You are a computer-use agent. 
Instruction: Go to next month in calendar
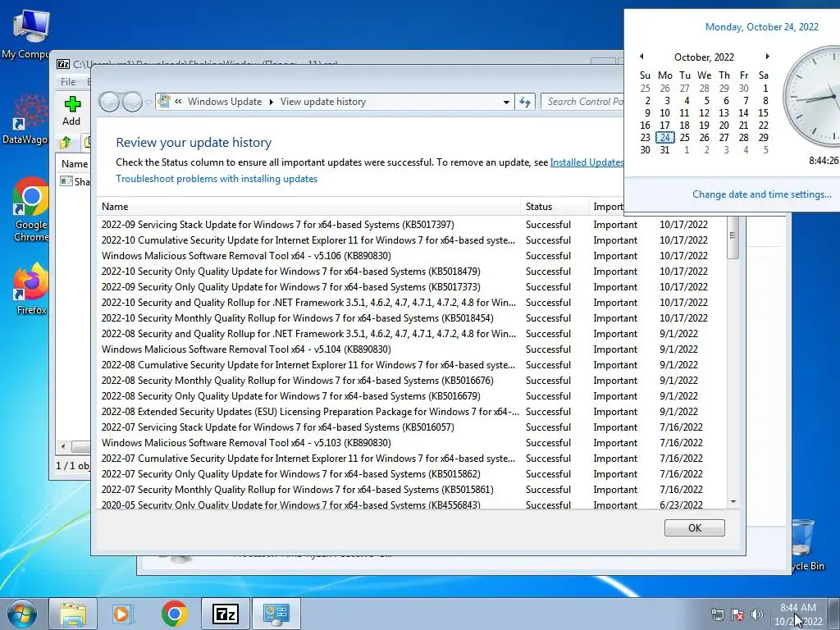767,57
